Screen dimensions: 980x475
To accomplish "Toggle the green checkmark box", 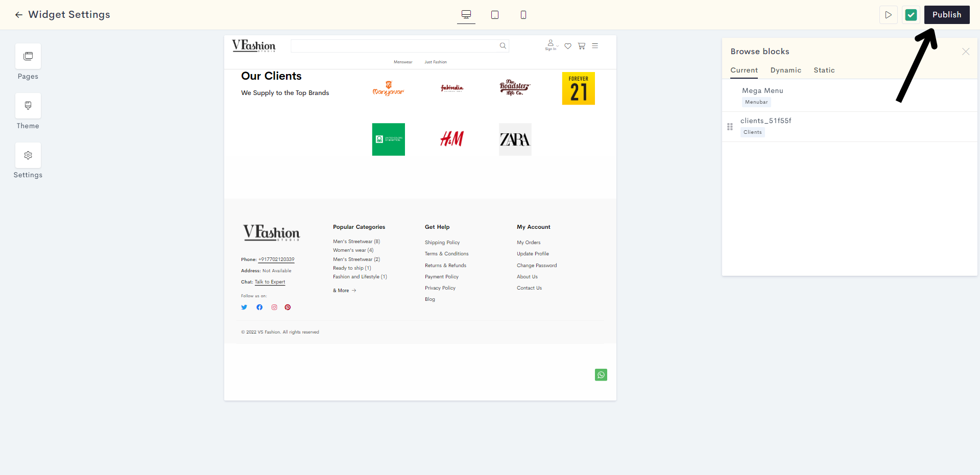I will [911, 15].
